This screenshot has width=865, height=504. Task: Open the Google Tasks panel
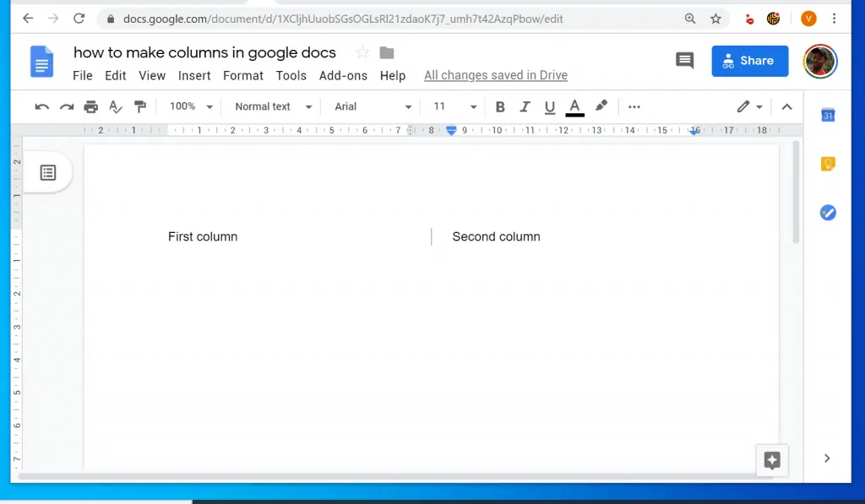pos(828,213)
